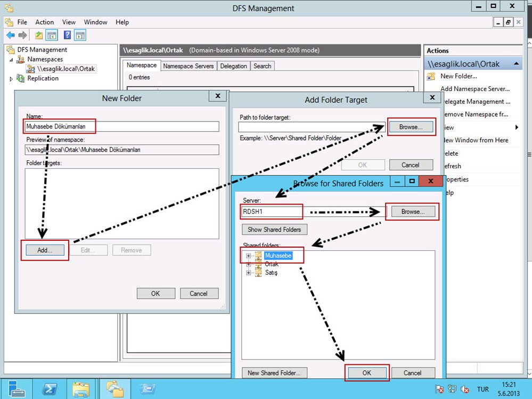
Task: Open Server Manager from the taskbar
Action: pyautogui.click(x=17, y=389)
